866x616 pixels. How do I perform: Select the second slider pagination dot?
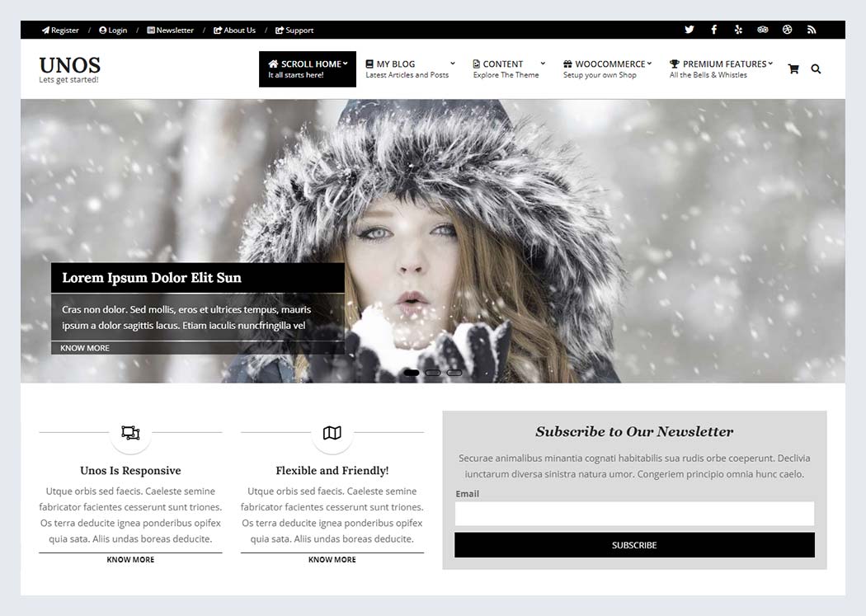433,373
